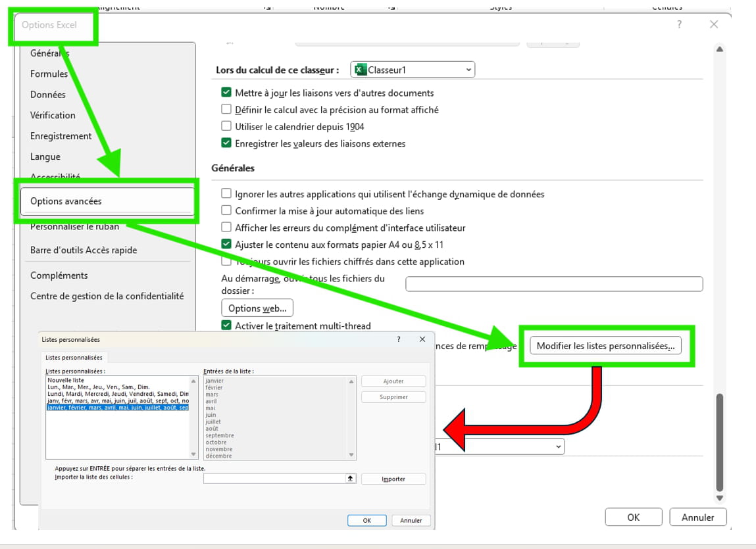Click the down arrow of the Entrées de la liste scrollbar

(351, 454)
